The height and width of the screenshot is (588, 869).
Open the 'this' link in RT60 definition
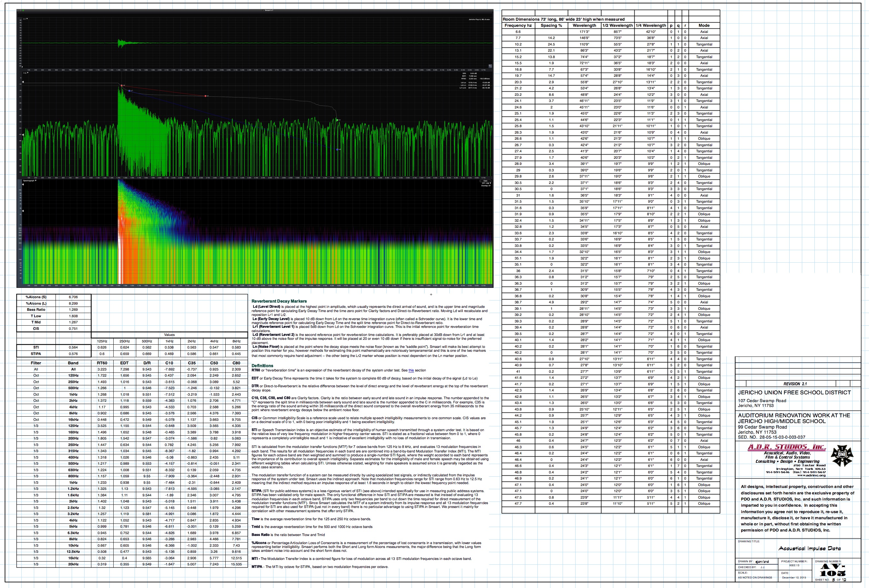[x=411, y=370]
